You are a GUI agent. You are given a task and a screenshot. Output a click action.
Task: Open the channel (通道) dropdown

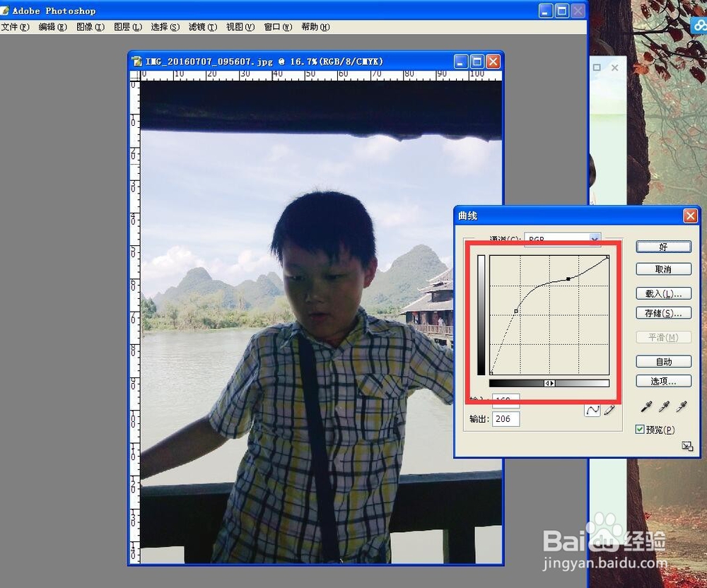click(x=595, y=239)
